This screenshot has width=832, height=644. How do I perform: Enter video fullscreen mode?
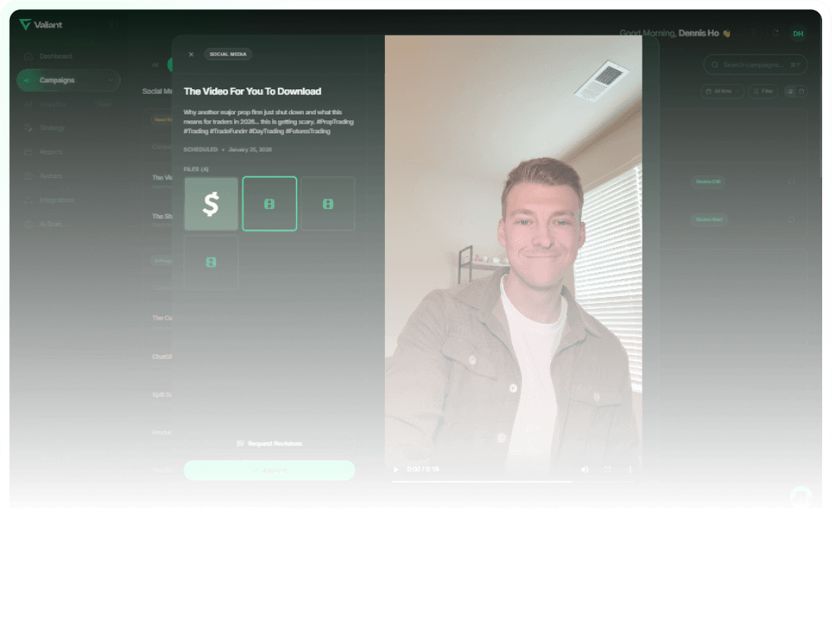click(x=608, y=470)
